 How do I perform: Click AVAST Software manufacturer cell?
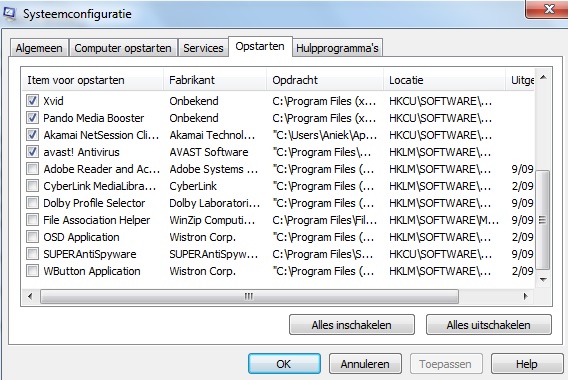[209, 152]
